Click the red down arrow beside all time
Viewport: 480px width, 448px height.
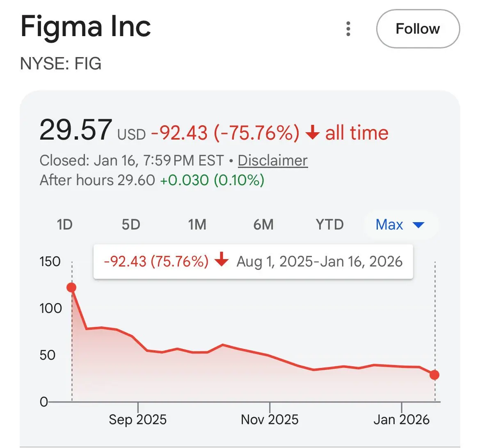click(x=313, y=133)
